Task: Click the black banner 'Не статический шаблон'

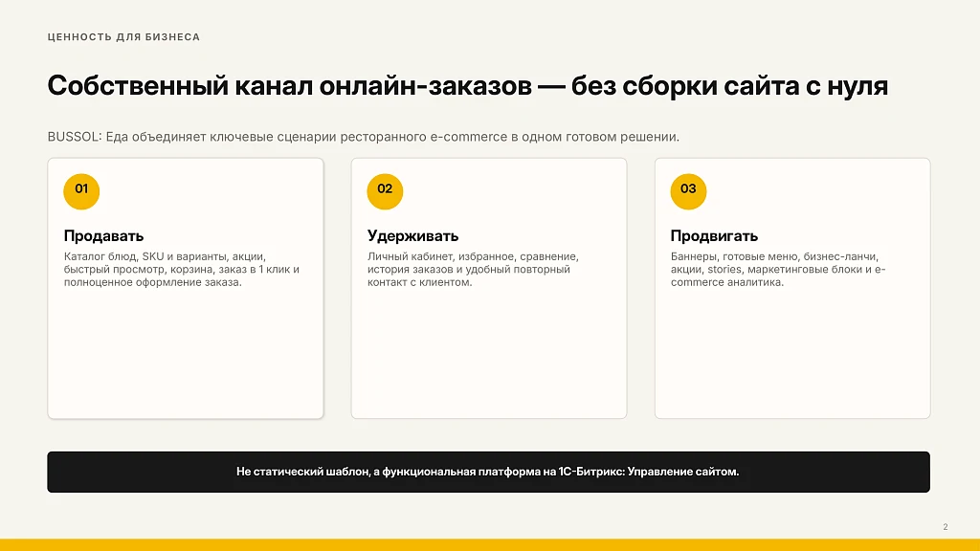Action: [x=489, y=472]
